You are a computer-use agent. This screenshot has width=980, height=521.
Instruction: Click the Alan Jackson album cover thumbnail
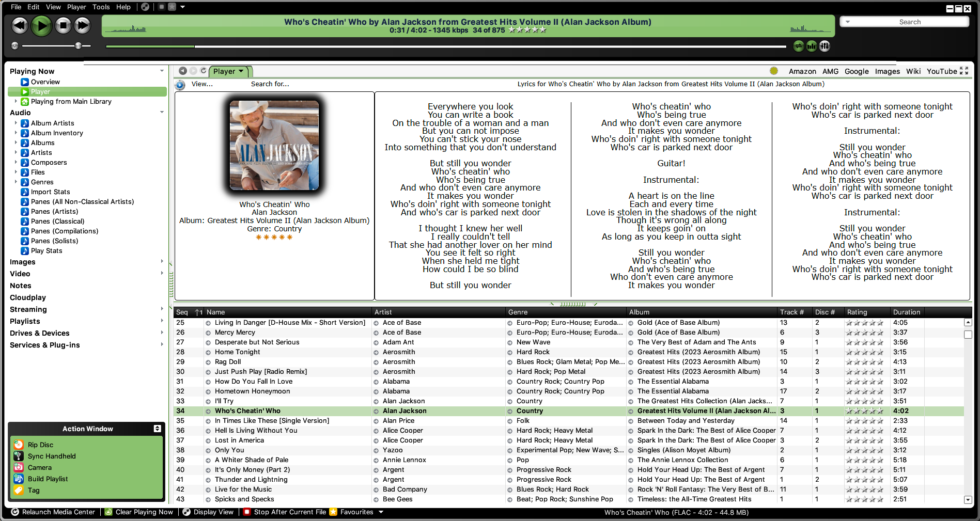(274, 145)
